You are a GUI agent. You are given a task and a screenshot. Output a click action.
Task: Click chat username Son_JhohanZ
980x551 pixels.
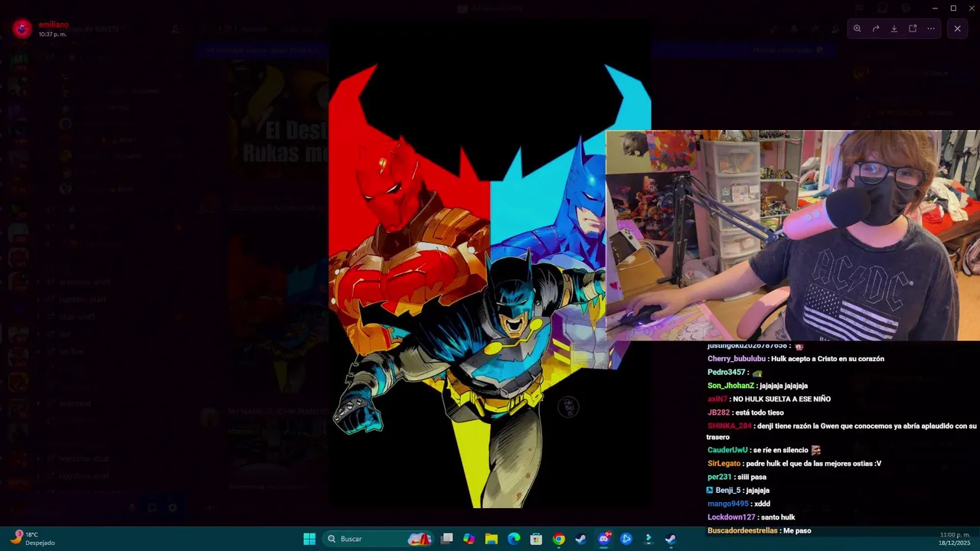[x=730, y=386]
